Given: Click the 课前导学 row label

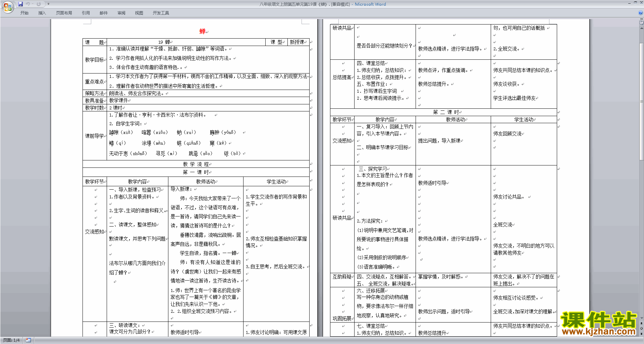Looking at the screenshot, I should (94, 136).
